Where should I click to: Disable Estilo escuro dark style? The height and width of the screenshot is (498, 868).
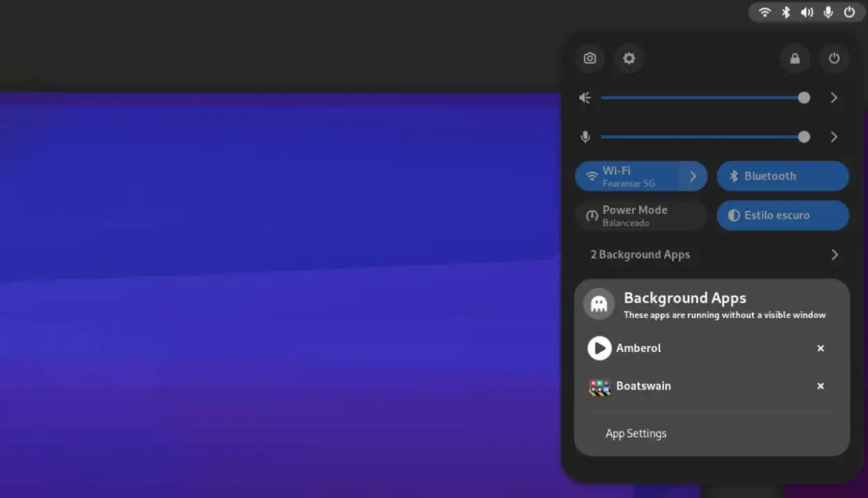(x=783, y=215)
